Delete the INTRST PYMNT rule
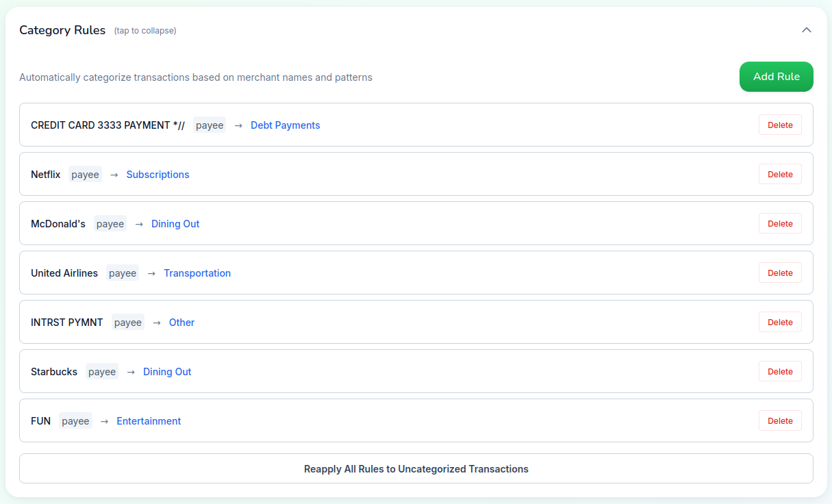Viewport: 832px width, 504px height. pyautogui.click(x=780, y=322)
